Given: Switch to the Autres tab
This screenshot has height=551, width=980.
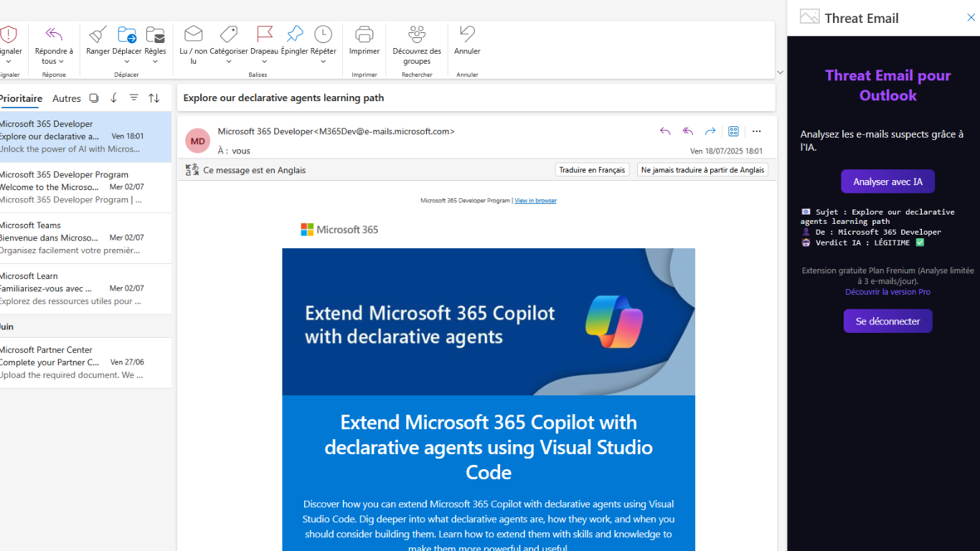Looking at the screenshot, I should coord(67,98).
